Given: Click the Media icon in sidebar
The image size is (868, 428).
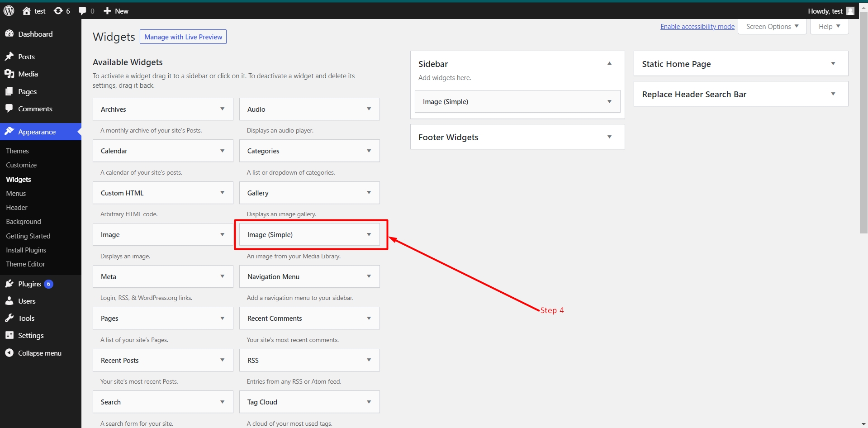Looking at the screenshot, I should (9, 74).
